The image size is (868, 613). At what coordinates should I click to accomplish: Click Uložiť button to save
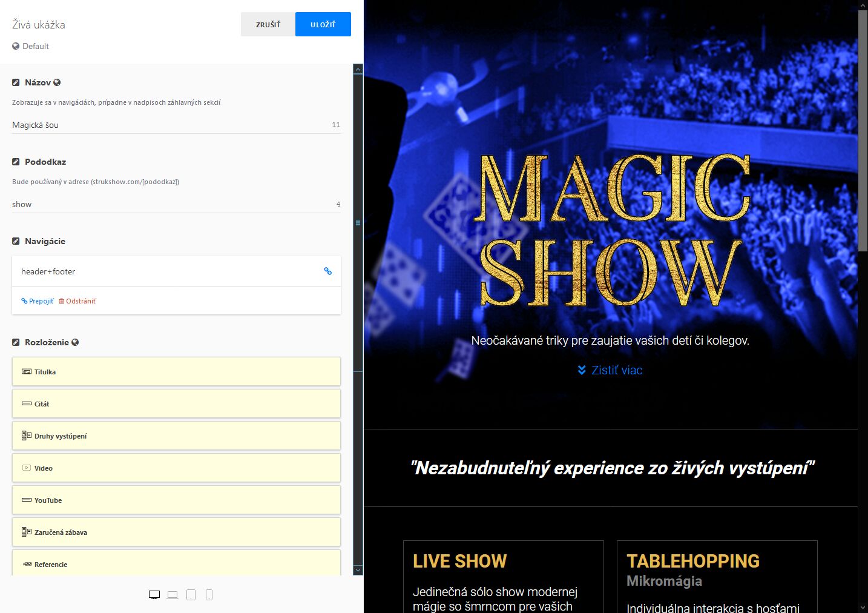(323, 24)
